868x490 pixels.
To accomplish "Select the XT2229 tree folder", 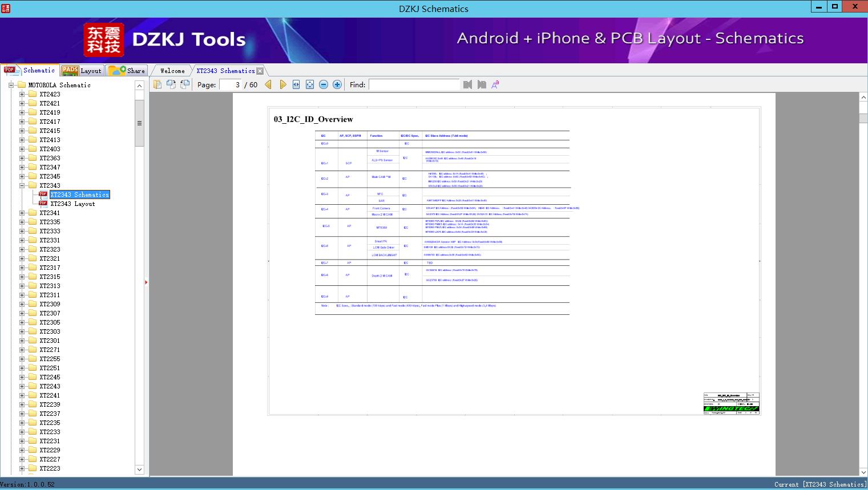I will point(50,450).
